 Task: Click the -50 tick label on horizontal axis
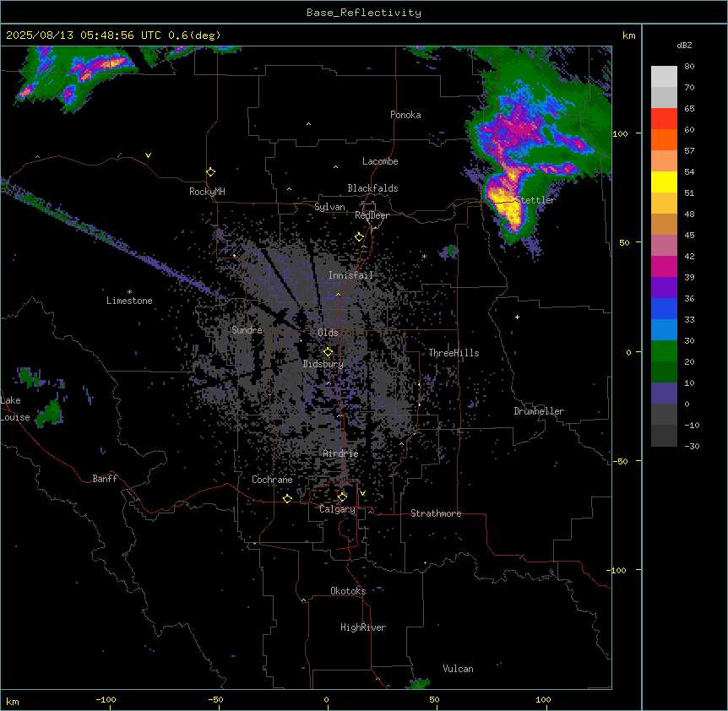(x=215, y=699)
